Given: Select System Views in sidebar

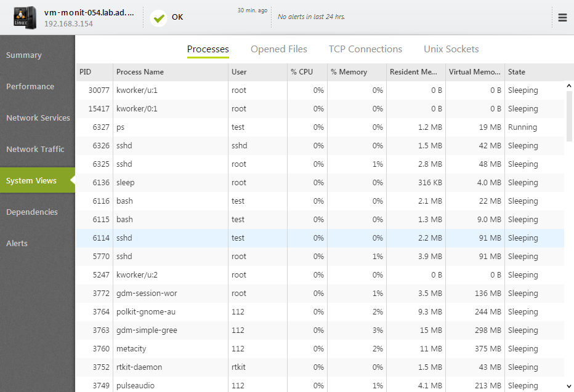Looking at the screenshot, I should (38, 180).
